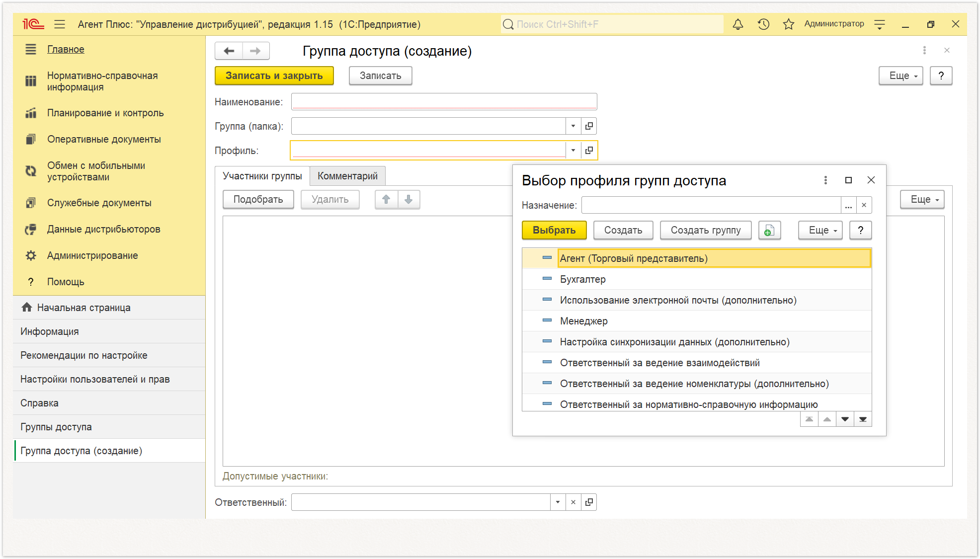Open the Еще menu in profile dialog
980x559 pixels.
tap(820, 230)
